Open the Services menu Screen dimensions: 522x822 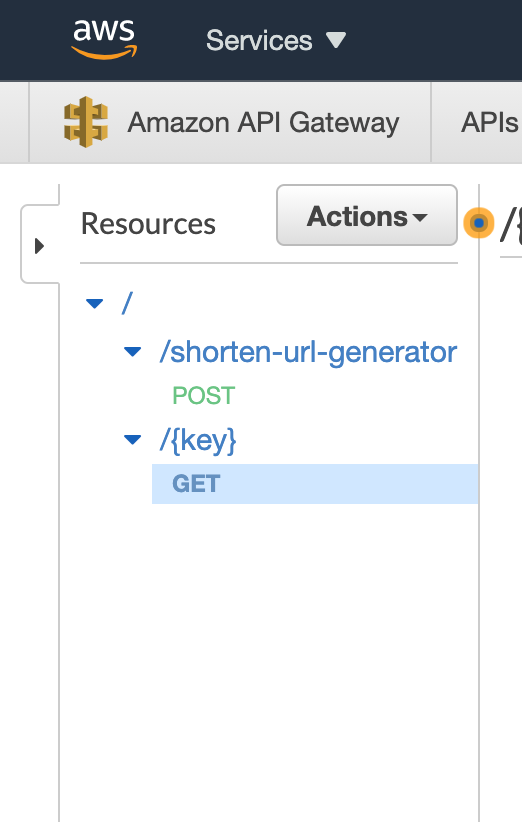tap(276, 40)
